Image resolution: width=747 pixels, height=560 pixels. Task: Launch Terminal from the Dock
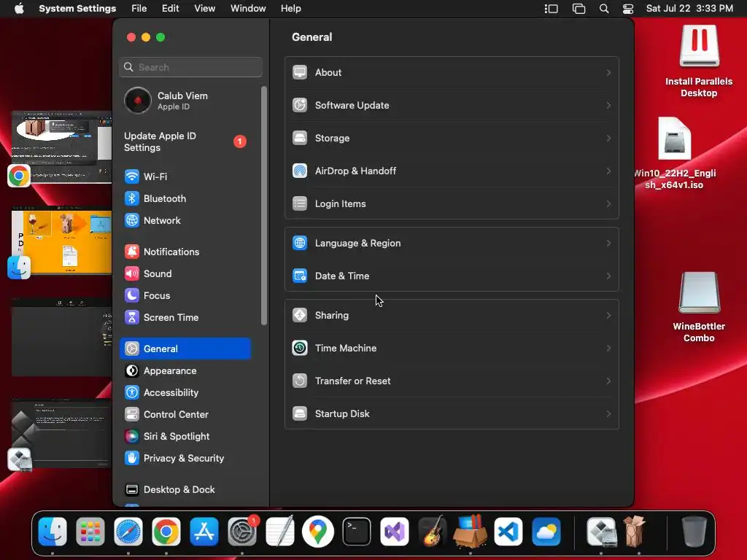pos(356,532)
